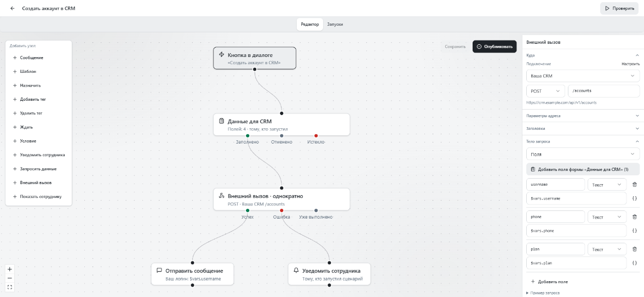Screen dimensions: 644x297
Task: Fit the canvas view to screen
Action: tap(10, 287)
